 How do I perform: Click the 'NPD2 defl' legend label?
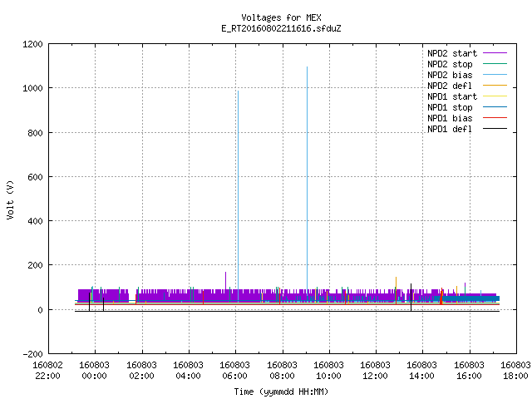pos(450,86)
